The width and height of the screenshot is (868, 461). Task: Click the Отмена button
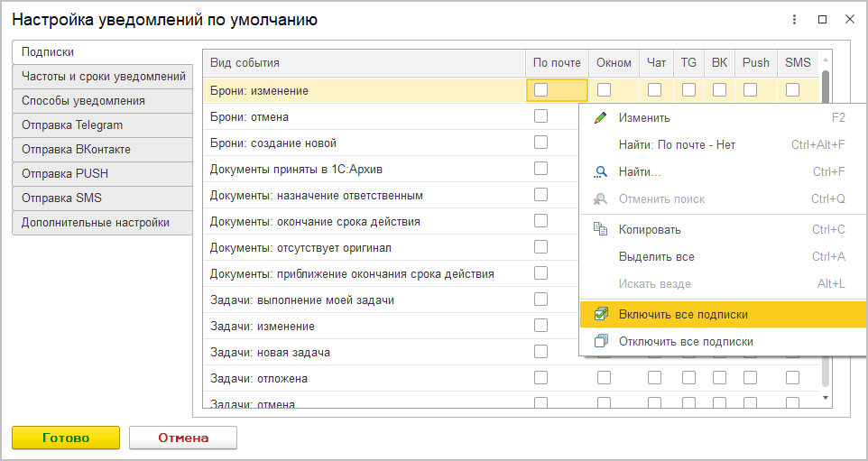[183, 438]
